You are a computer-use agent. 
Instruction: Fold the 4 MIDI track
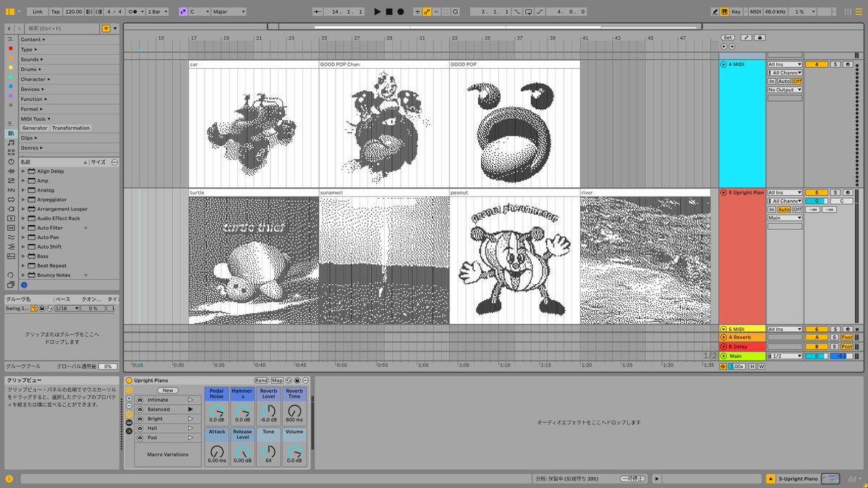pyautogui.click(x=723, y=64)
